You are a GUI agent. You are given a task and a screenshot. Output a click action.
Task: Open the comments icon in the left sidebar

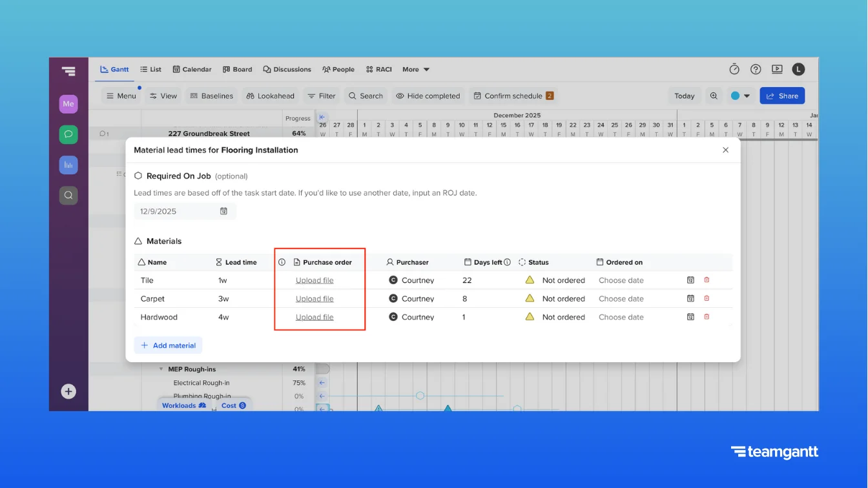coord(68,134)
